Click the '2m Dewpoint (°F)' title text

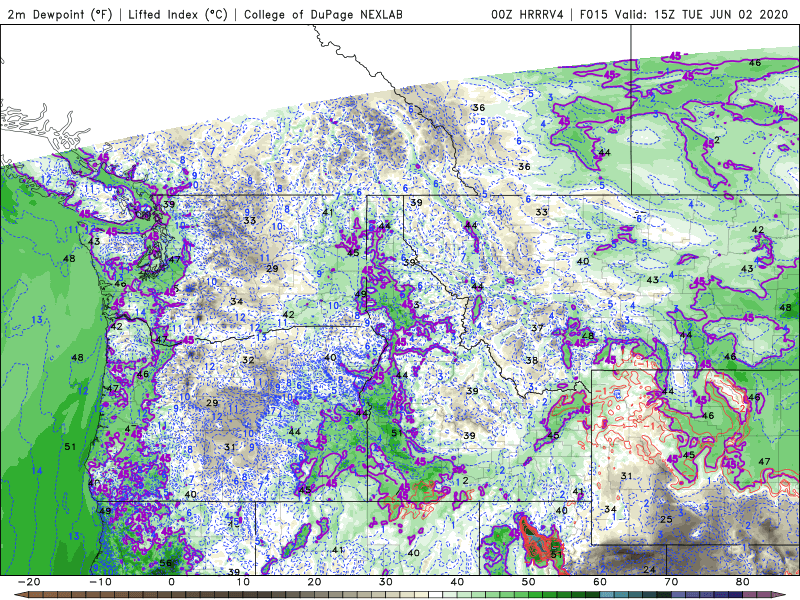[x=60, y=14]
